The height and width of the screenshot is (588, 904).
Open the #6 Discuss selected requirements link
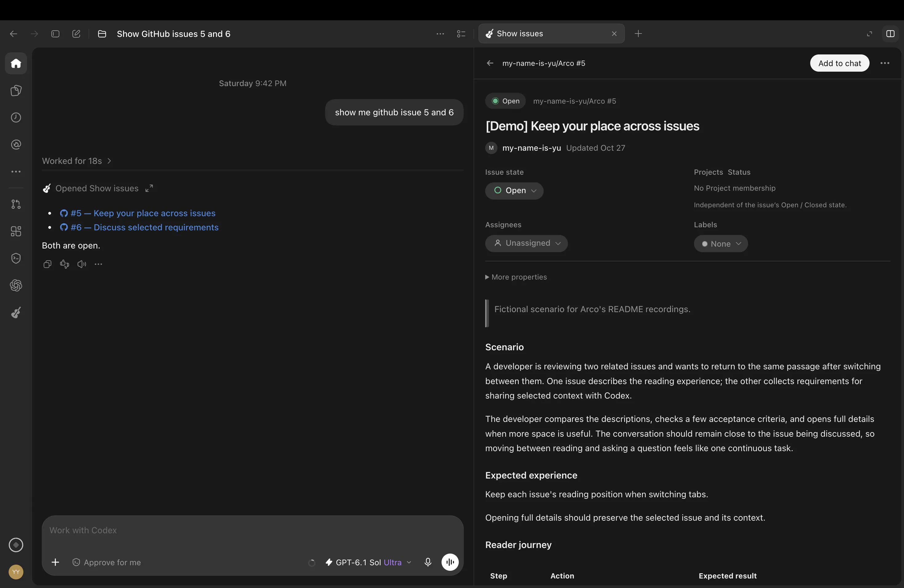[x=139, y=227]
